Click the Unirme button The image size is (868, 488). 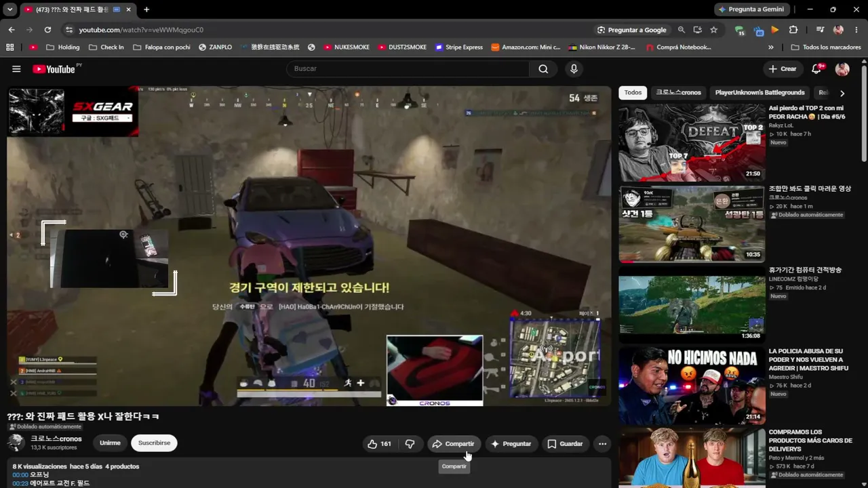[x=110, y=443]
